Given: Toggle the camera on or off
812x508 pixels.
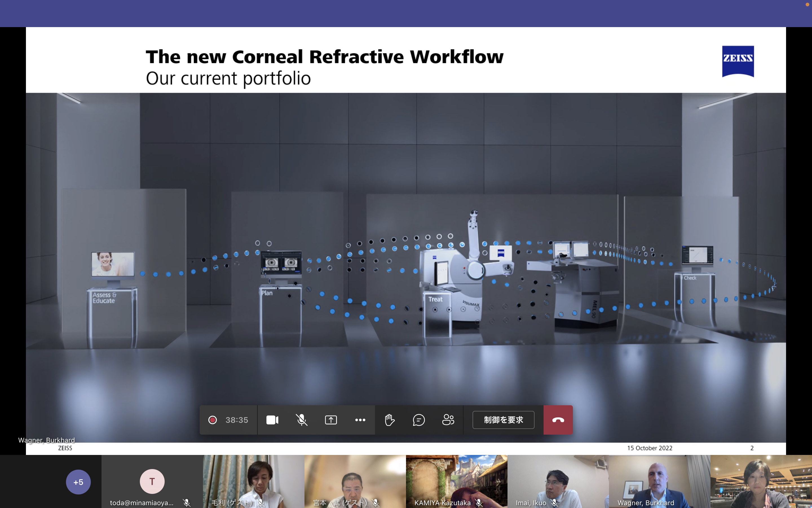Looking at the screenshot, I should pos(272,420).
